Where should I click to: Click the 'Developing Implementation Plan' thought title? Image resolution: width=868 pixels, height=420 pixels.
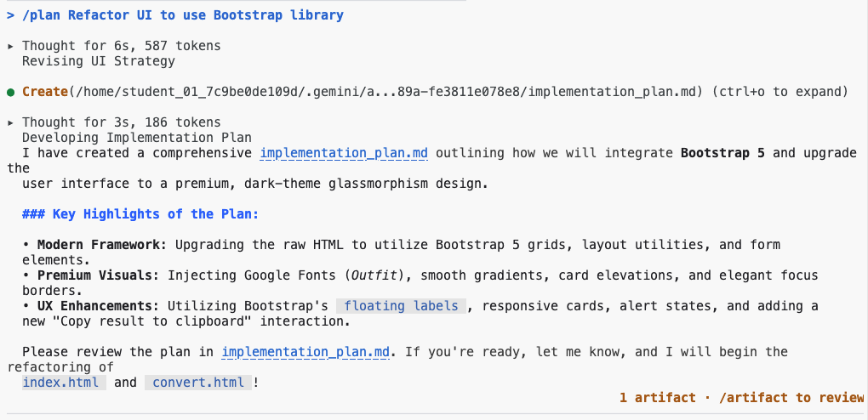coord(137,138)
